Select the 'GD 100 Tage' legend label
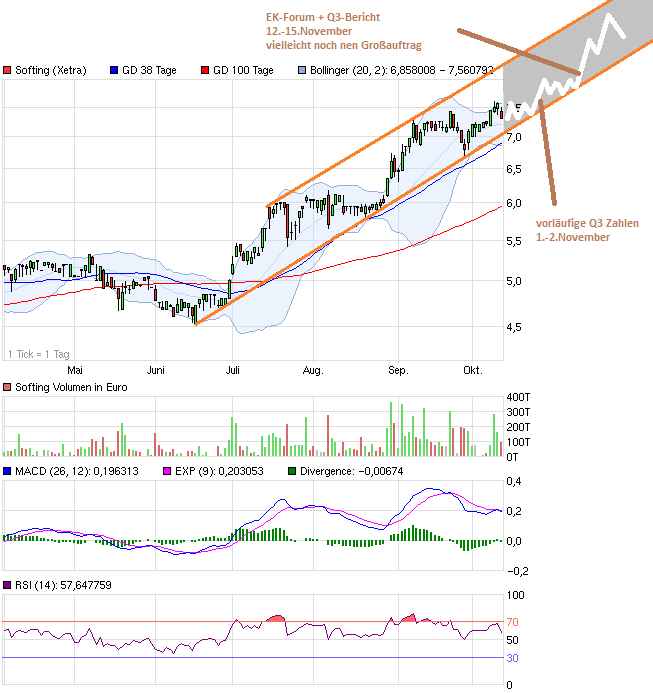Viewport: 653px width, 693px height. (243, 70)
